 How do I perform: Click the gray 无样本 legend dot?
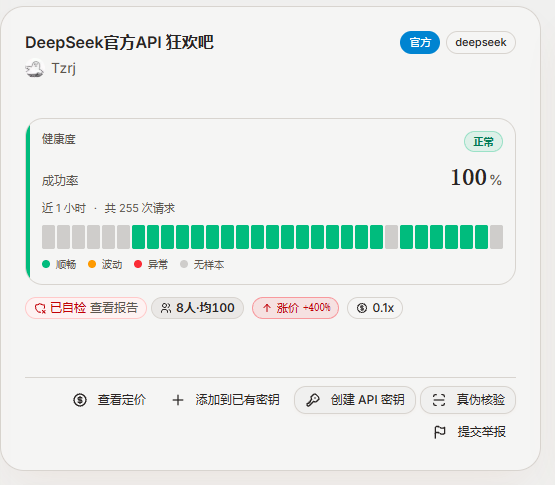[184, 264]
